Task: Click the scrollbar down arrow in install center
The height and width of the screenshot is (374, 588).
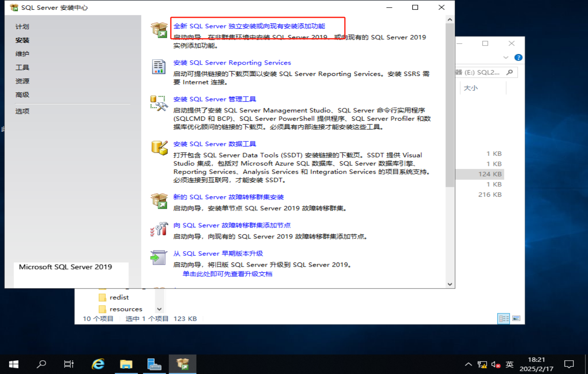Action: tap(449, 284)
